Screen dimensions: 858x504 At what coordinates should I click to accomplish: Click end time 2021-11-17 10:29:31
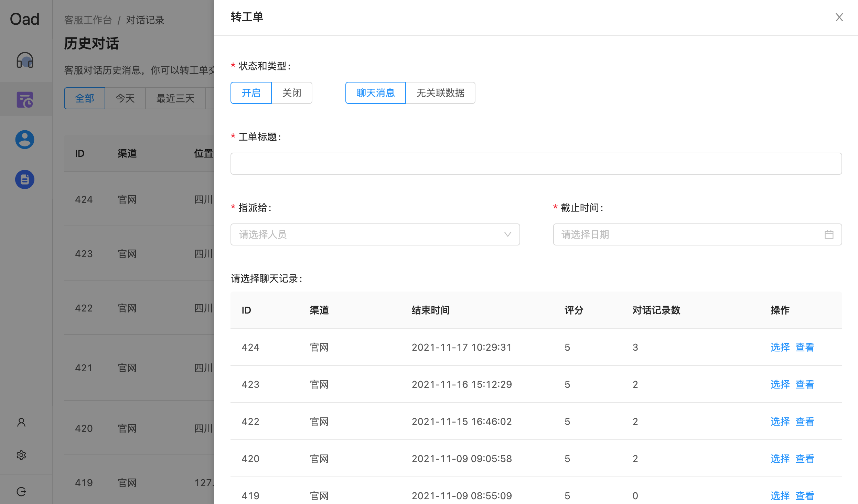pos(462,347)
